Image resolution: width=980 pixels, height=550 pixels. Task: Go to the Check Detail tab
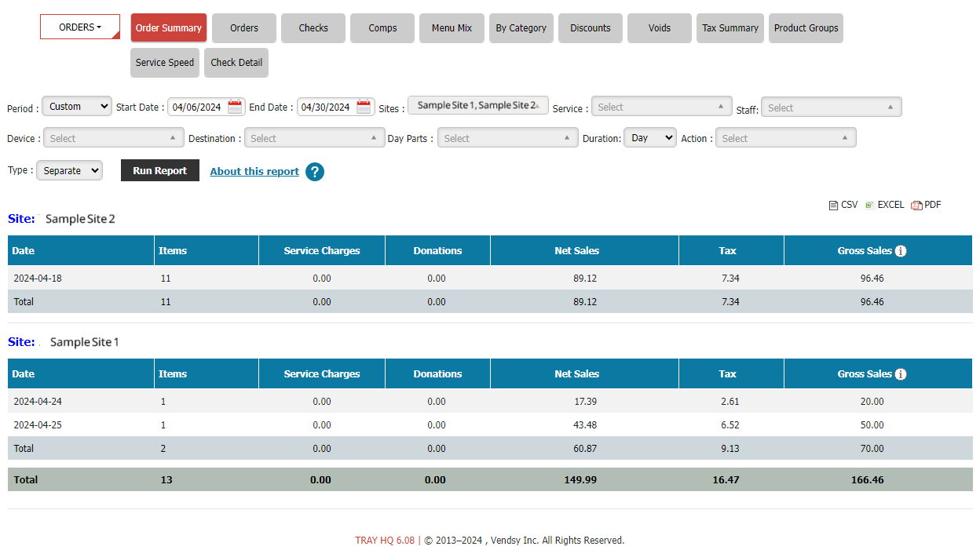point(236,63)
